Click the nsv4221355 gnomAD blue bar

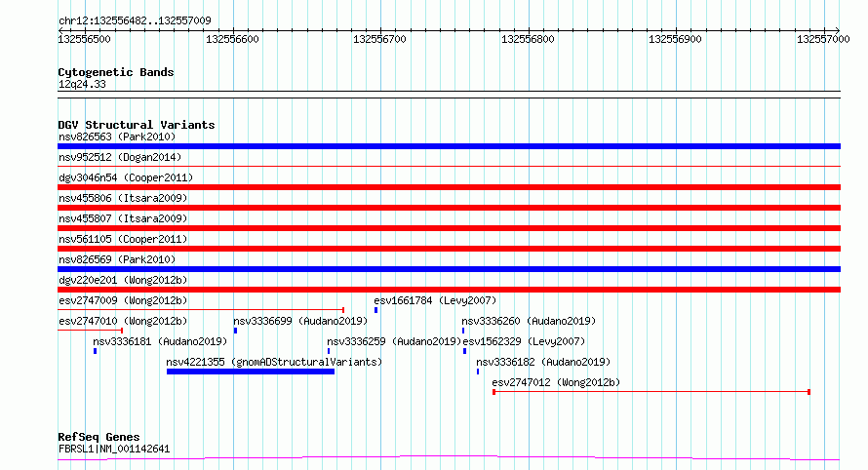251,372
